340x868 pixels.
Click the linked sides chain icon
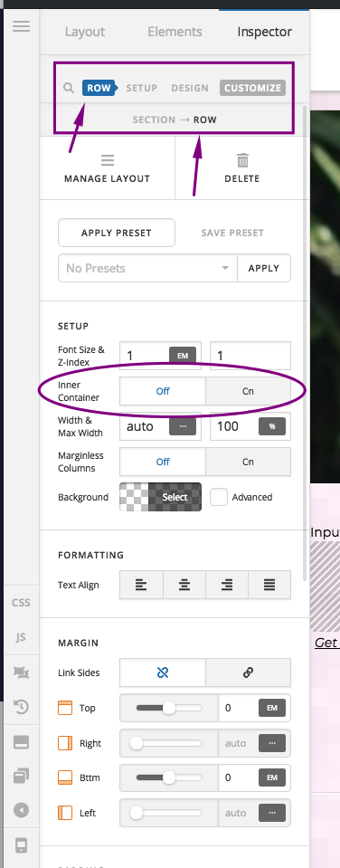249,672
